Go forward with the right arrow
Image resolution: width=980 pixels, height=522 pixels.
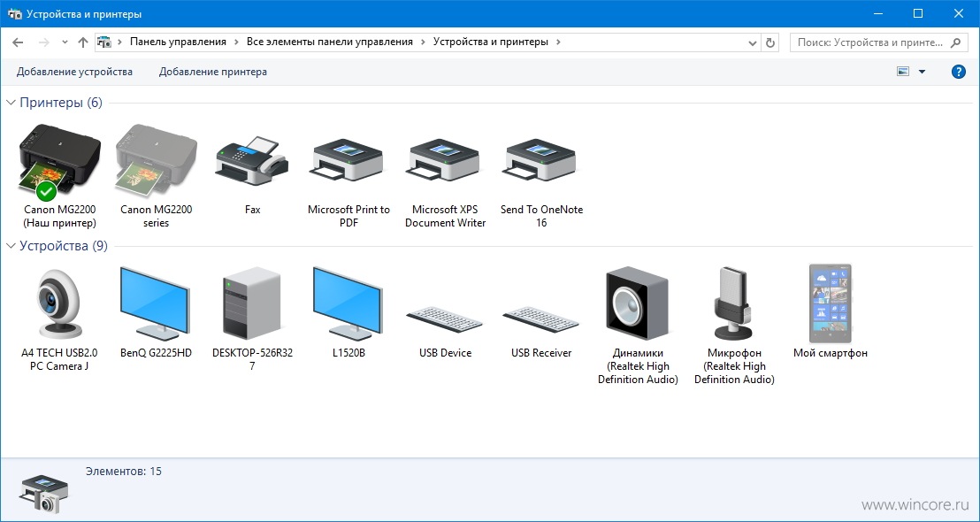click(43, 42)
